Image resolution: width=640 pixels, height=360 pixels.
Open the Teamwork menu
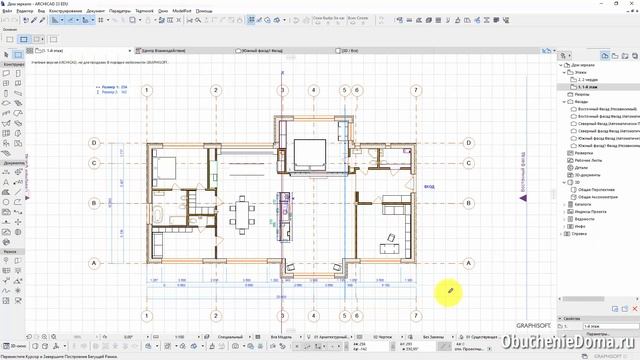144,11
